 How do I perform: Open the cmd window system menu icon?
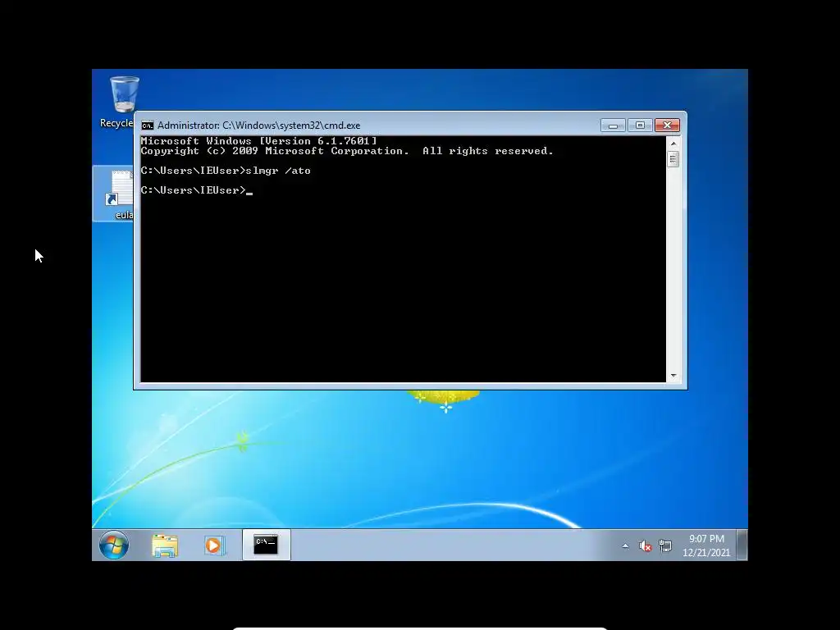coord(148,126)
